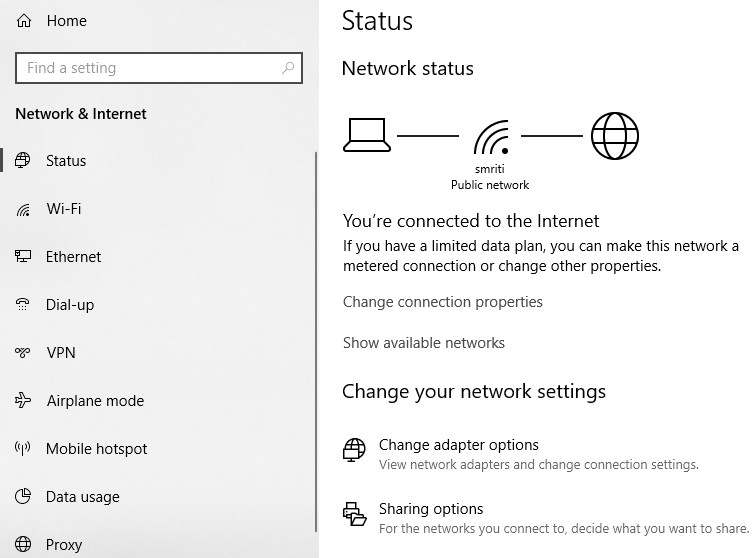Click the Airplane mode plane icon
Screen dimensions: 755x558
(24, 401)
